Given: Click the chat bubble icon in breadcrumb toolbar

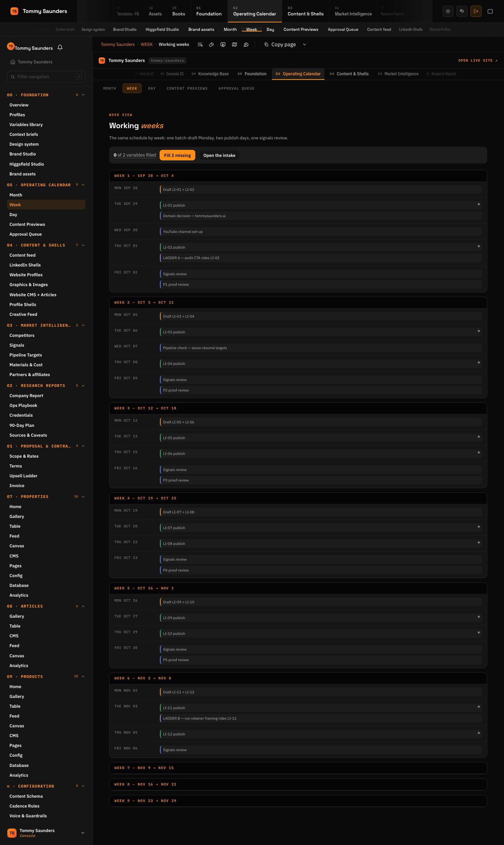Looking at the screenshot, I should (x=246, y=44).
